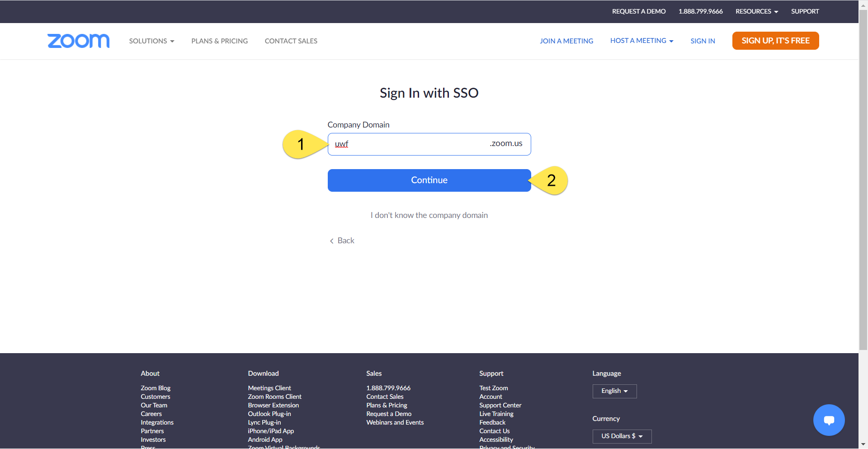Go to Sign In page
This screenshot has height=449, width=868.
[703, 41]
